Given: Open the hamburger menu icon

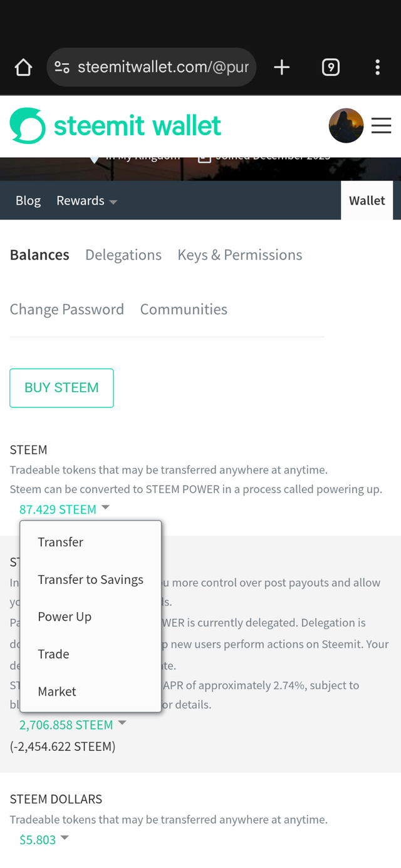Looking at the screenshot, I should click(381, 126).
